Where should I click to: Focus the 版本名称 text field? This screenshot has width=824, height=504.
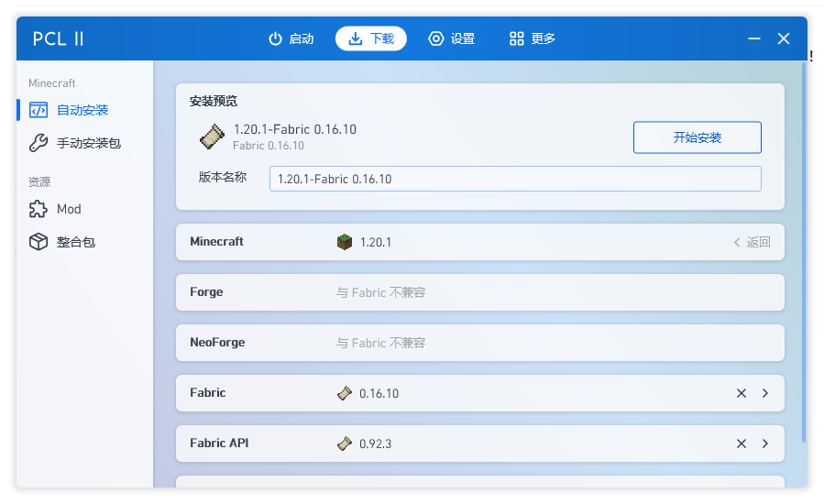[515, 179]
